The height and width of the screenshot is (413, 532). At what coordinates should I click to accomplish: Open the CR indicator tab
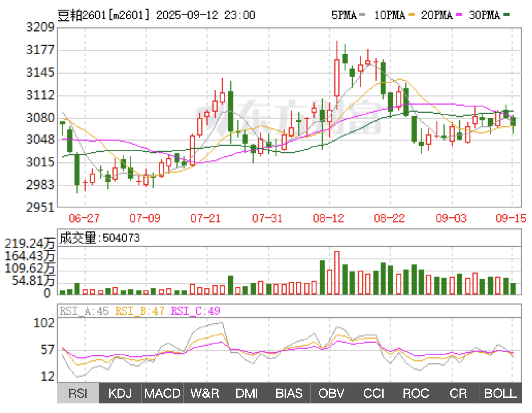point(458,393)
